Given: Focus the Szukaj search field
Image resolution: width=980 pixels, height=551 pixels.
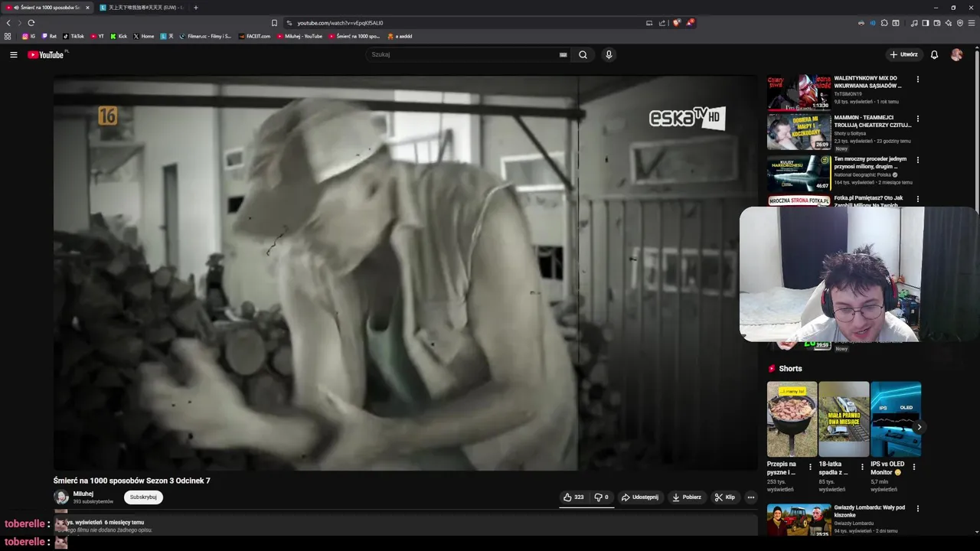Looking at the screenshot, I should (463, 54).
